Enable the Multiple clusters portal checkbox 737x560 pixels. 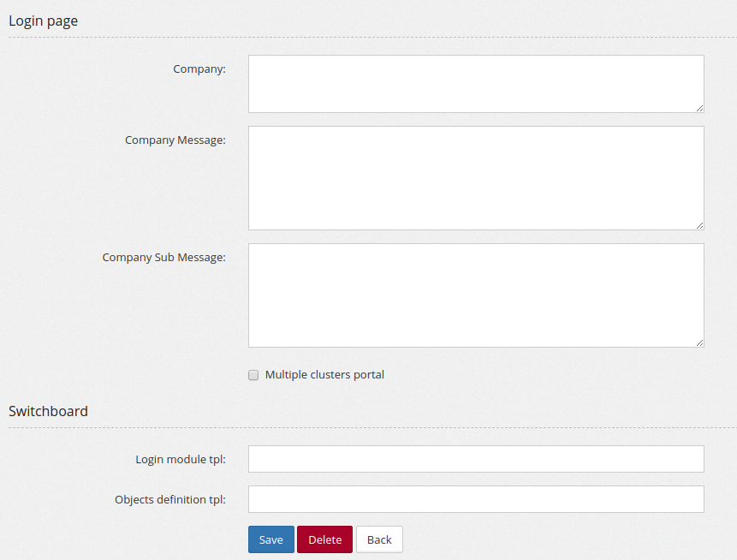point(253,375)
